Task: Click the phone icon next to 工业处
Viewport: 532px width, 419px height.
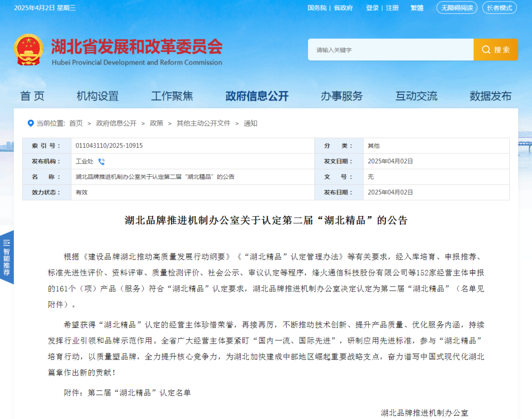Action: (101, 161)
